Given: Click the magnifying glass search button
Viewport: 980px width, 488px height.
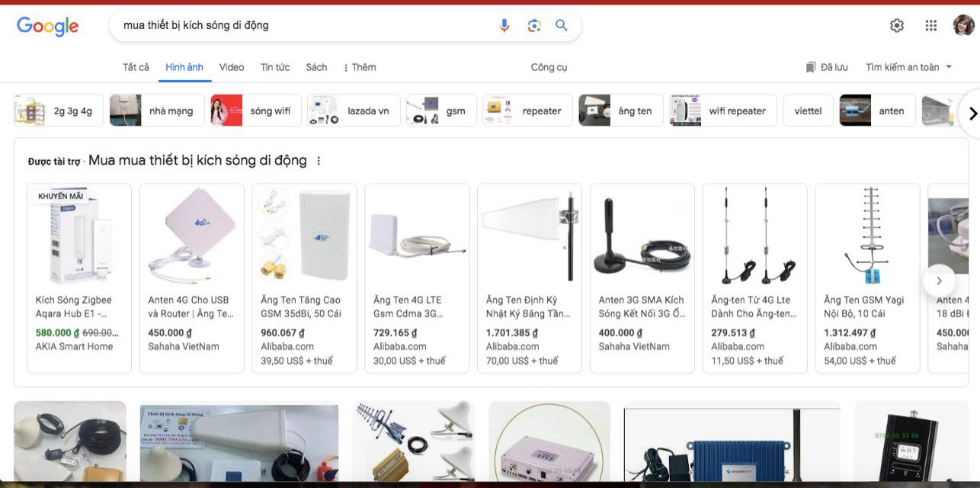Looking at the screenshot, I should 562,25.
